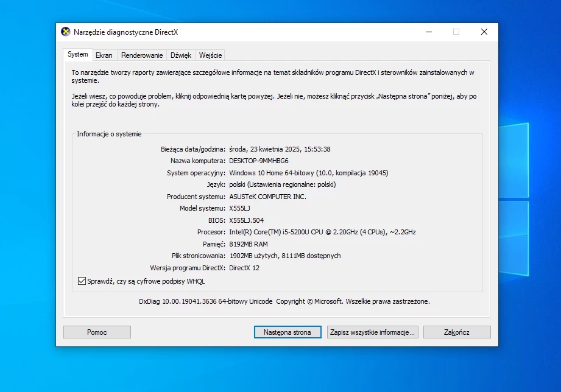Click the paragraph starting "To narzędzie tworzy raporty"

[273, 77]
